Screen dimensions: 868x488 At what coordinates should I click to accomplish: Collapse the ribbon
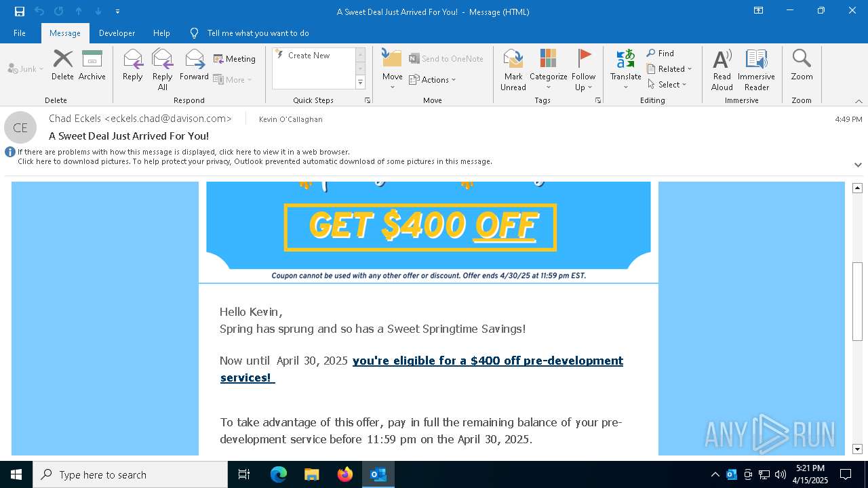pos(859,101)
